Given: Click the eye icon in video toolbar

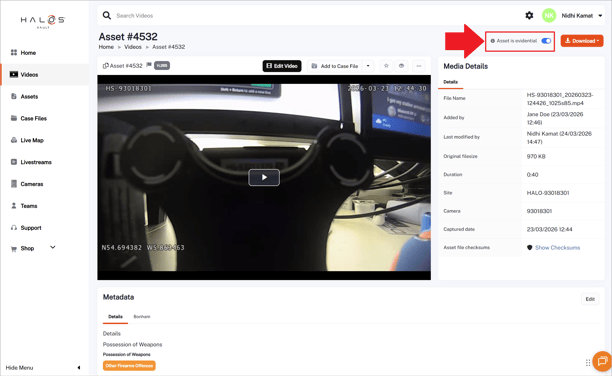Looking at the screenshot, I should tap(401, 66).
